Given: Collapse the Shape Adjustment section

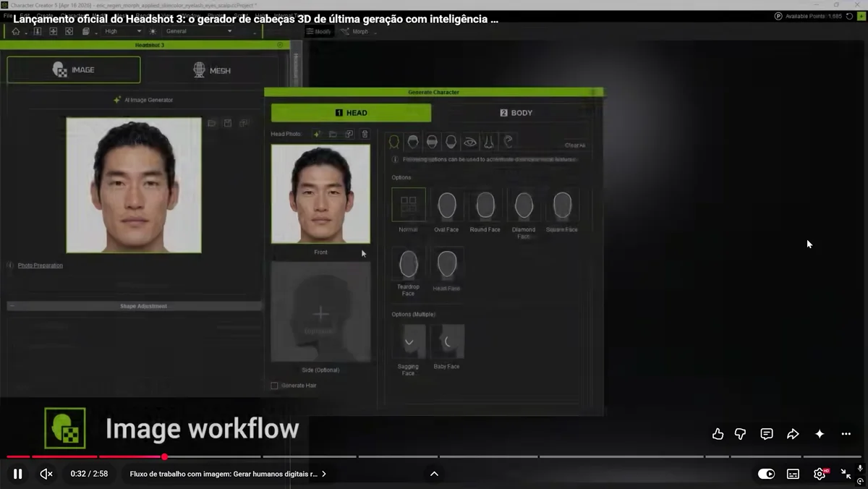Looking at the screenshot, I should 12,306.
